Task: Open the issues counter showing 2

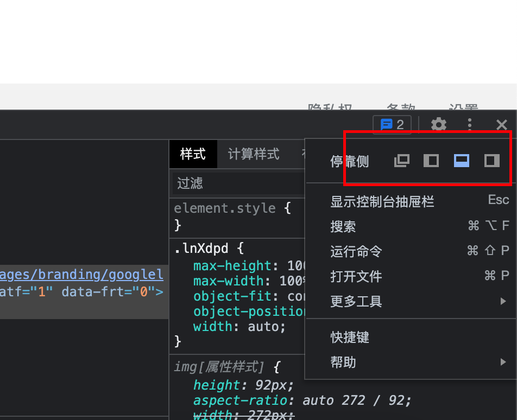Action: coord(392,125)
